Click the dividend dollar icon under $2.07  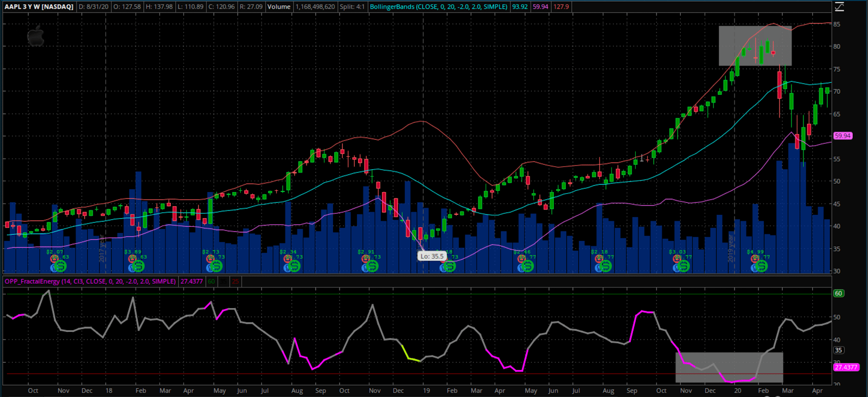[60, 266]
